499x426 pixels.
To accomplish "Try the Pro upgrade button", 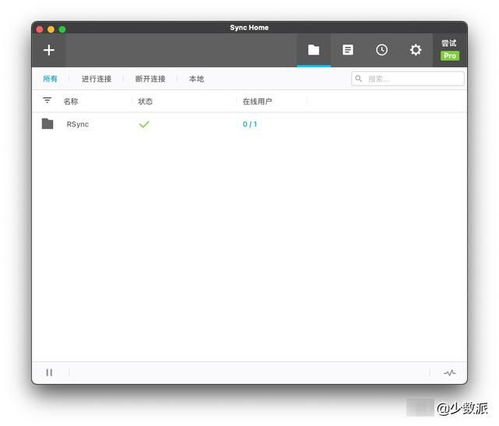I will click(x=450, y=50).
